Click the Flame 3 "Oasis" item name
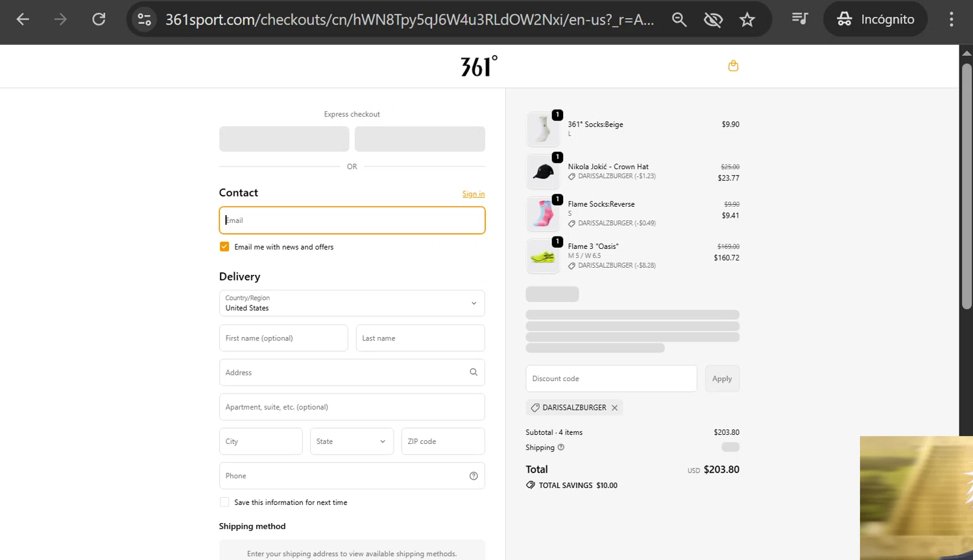Screen dimensions: 973x560 594,246
